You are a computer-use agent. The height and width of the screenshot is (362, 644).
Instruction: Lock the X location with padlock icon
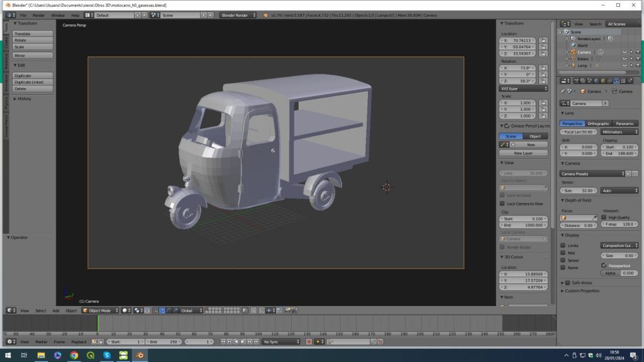click(x=543, y=40)
